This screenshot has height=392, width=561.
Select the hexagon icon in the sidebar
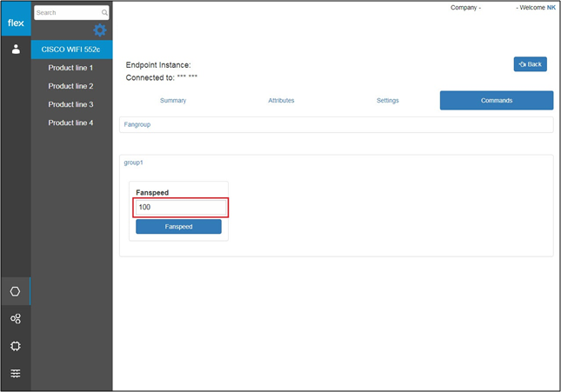[16, 291]
